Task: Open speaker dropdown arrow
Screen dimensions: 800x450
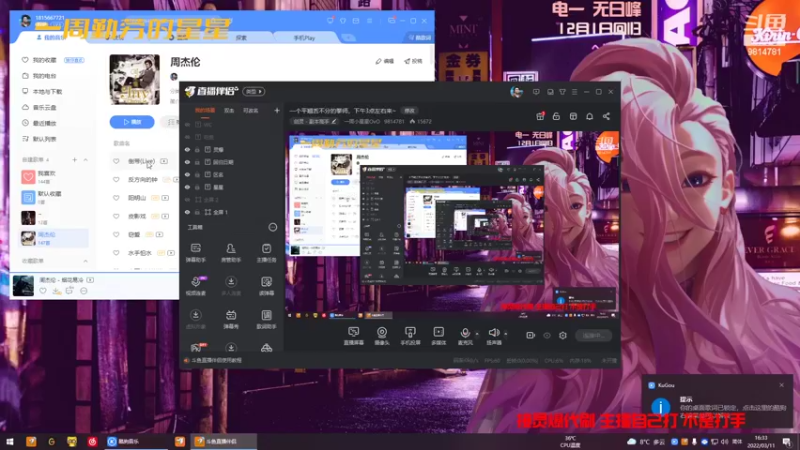Action: [506, 334]
